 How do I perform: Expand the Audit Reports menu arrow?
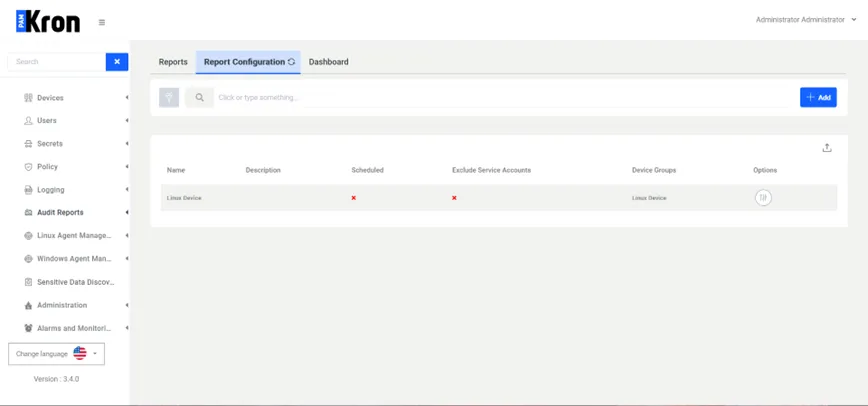click(x=127, y=212)
